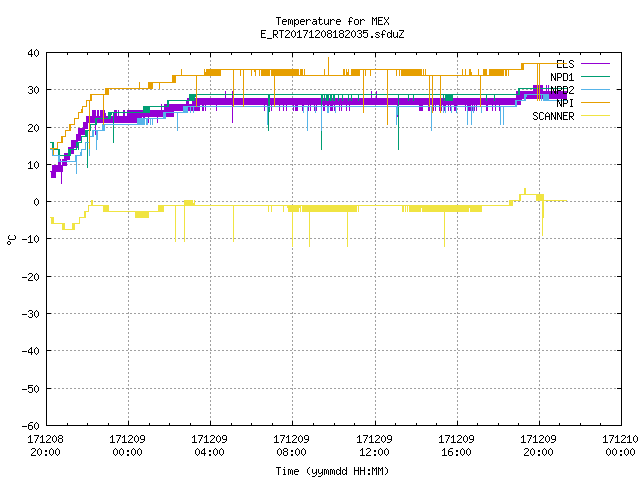Viewport: 640px width, 480px height.
Task: Click the y-axis label 30
Action: click(x=33, y=90)
